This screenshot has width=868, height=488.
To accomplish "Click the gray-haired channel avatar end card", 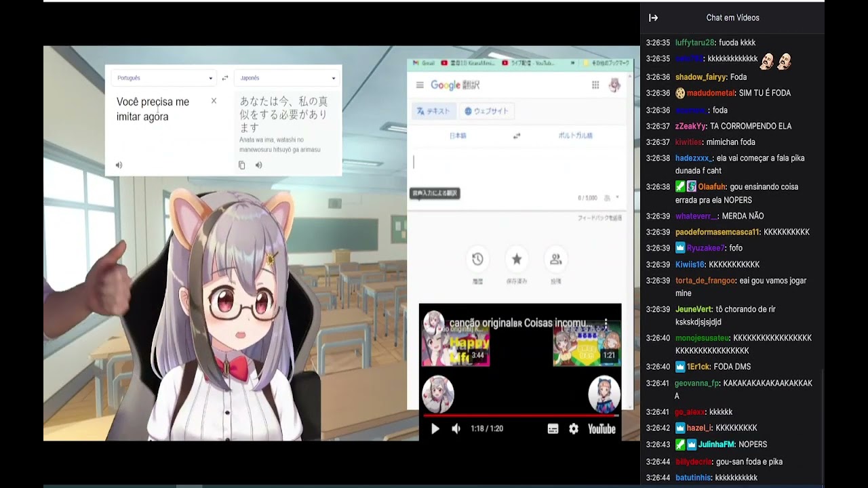I will pyautogui.click(x=438, y=393).
